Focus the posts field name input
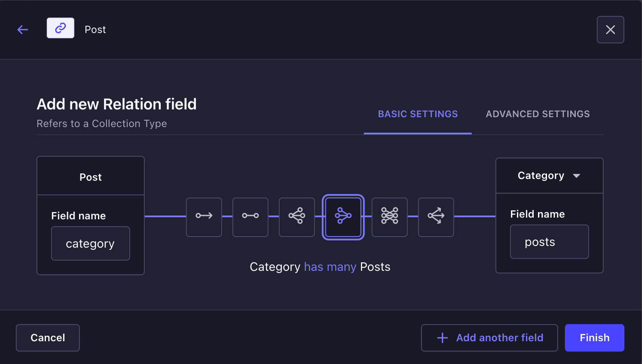The width and height of the screenshot is (642, 364). (550, 242)
